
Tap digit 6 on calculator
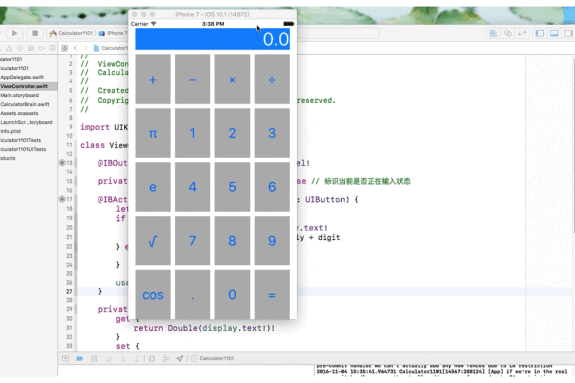click(x=272, y=187)
